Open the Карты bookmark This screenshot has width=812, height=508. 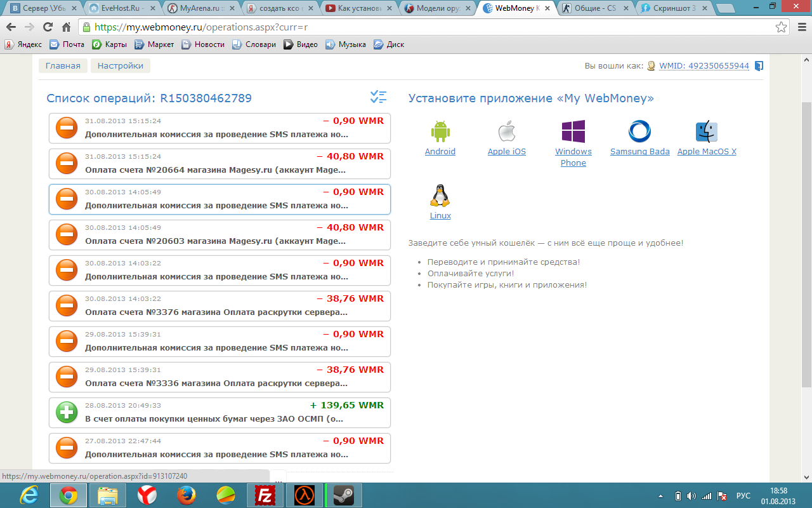click(109, 44)
